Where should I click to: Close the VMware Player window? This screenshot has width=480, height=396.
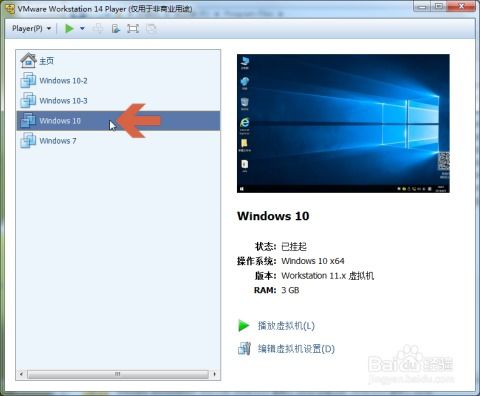461,6
